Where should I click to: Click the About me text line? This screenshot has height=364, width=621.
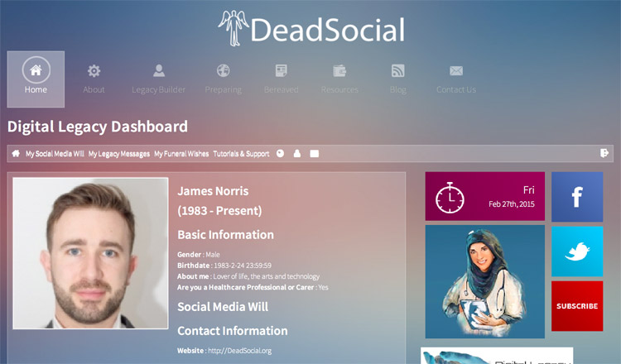(x=248, y=276)
